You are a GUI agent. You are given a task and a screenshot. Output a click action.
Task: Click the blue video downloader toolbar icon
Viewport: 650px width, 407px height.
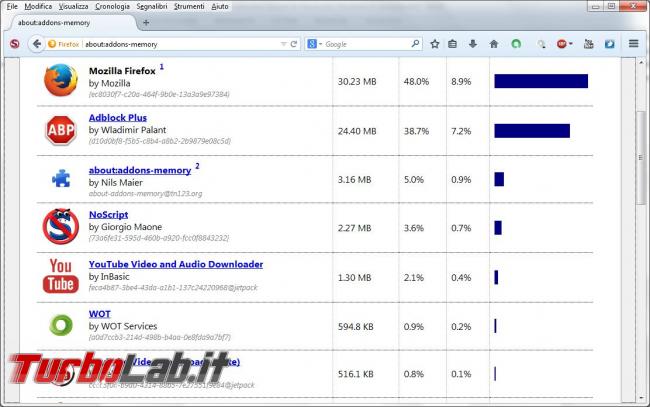609,44
